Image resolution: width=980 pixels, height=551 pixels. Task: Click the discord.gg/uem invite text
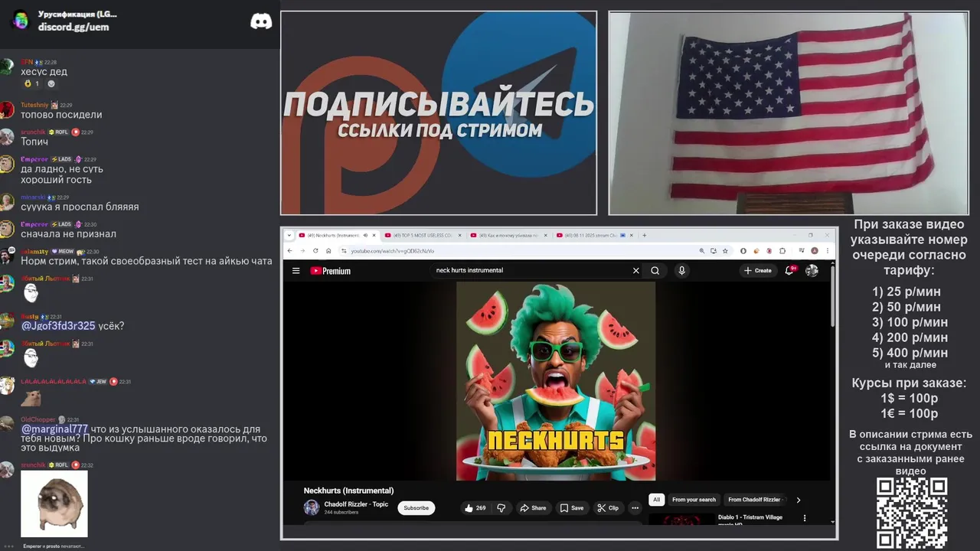[x=73, y=27]
